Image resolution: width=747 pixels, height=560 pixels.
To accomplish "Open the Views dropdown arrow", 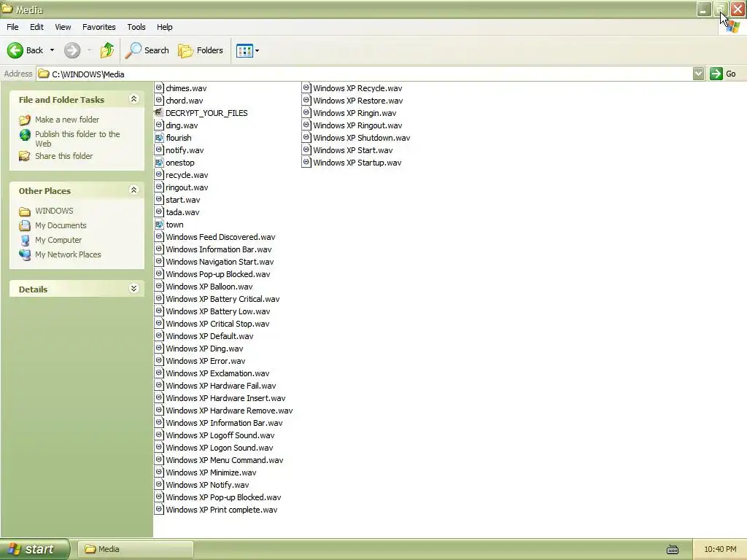I will pyautogui.click(x=258, y=50).
